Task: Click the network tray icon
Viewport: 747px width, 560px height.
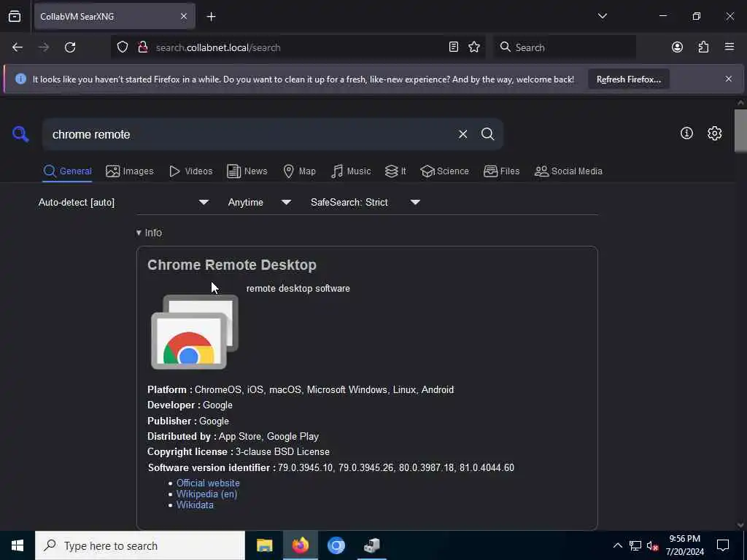Action: pyautogui.click(x=635, y=545)
